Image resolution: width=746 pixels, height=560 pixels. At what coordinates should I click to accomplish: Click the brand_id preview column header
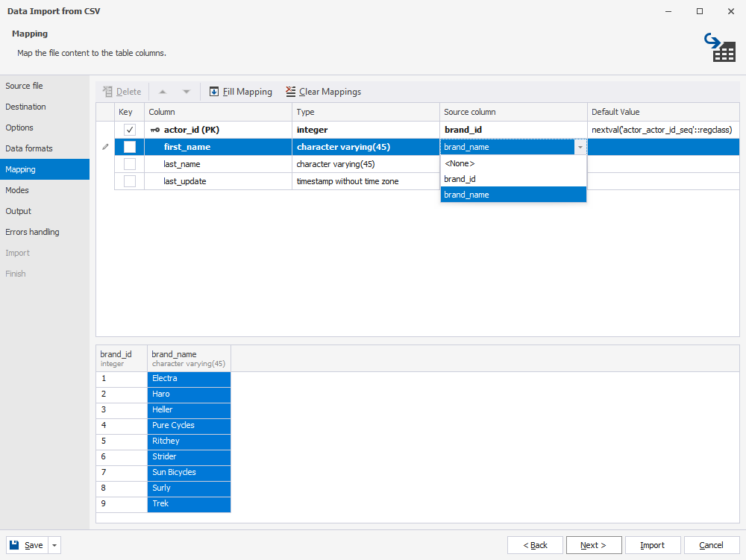point(122,359)
